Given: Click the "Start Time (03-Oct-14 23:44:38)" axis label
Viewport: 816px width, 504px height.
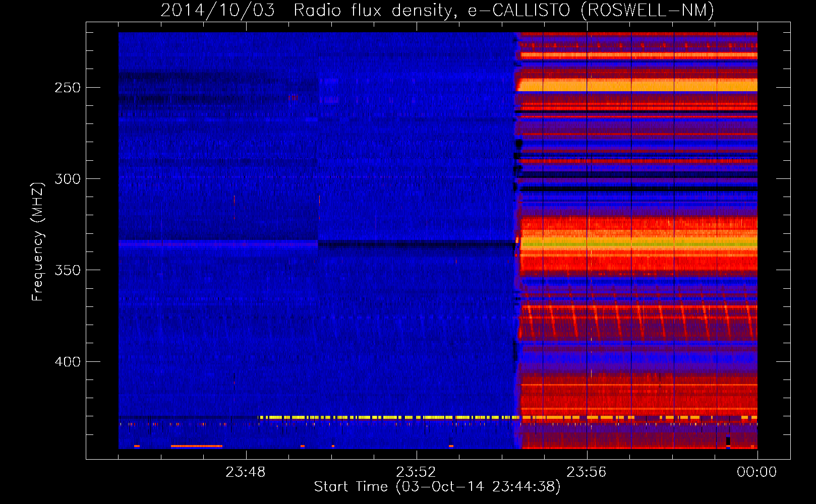Looking at the screenshot, I should [x=437, y=487].
